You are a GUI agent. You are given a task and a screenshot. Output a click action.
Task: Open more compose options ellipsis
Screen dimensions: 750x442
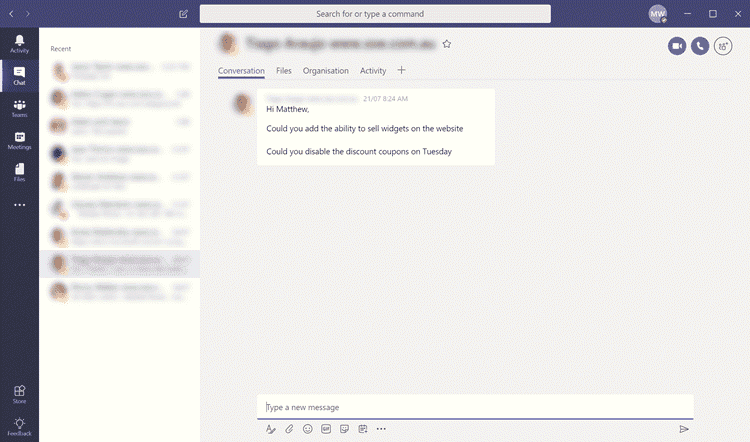tap(381, 428)
